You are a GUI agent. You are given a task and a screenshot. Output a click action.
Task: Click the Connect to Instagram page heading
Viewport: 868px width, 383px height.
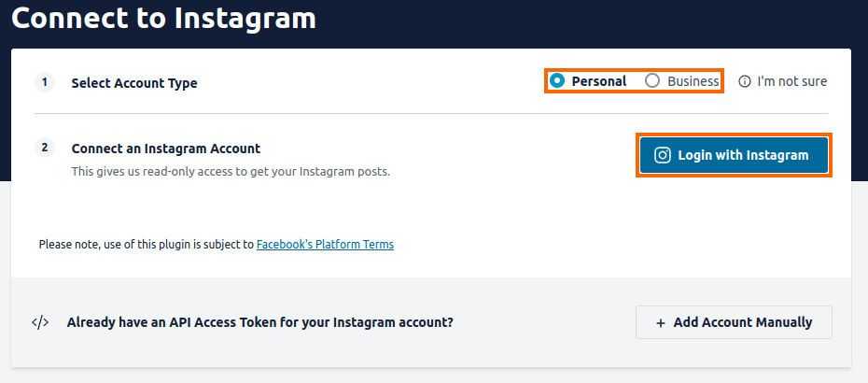[x=163, y=18]
